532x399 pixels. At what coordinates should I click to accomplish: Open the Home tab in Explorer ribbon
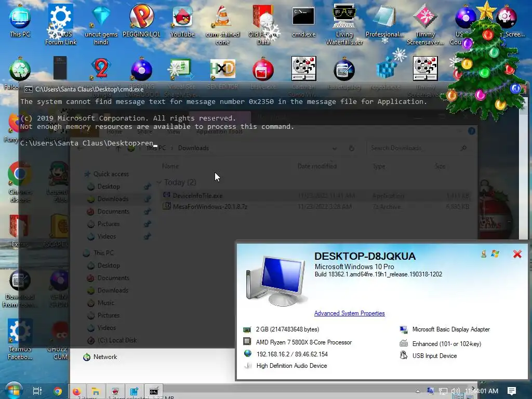114,131
